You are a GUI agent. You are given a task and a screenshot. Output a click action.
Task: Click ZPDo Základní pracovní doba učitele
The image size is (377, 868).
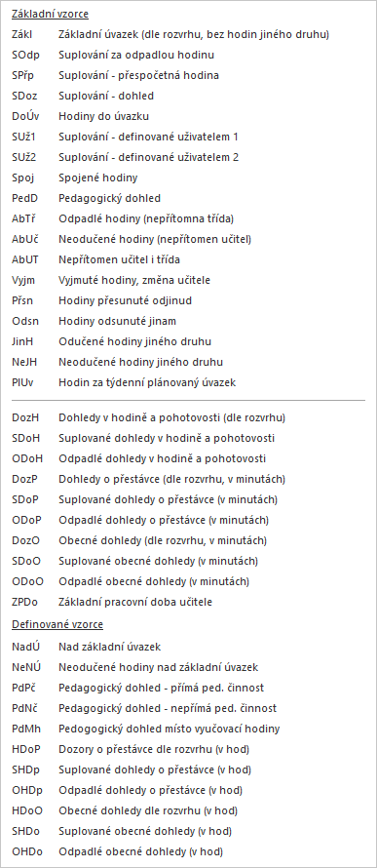(112, 602)
